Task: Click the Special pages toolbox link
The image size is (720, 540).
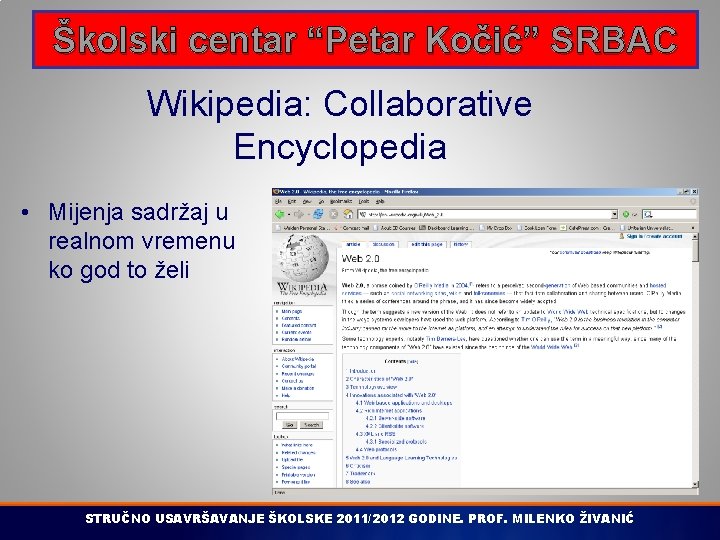Action: [296, 467]
